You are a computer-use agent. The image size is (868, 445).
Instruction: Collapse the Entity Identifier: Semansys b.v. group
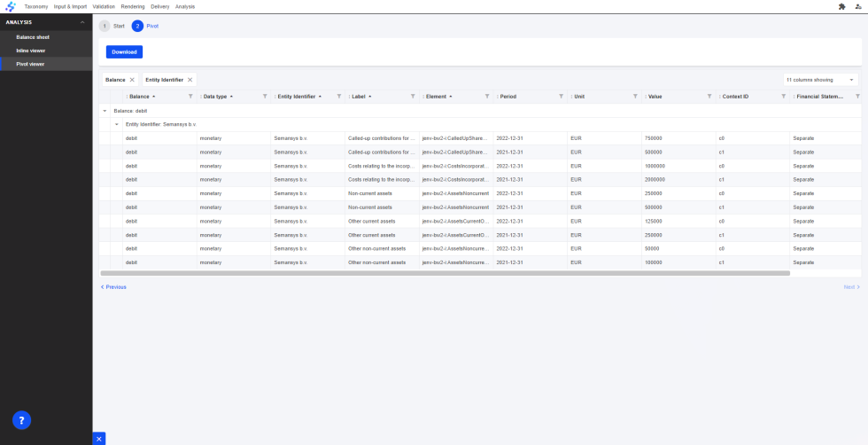click(x=116, y=124)
